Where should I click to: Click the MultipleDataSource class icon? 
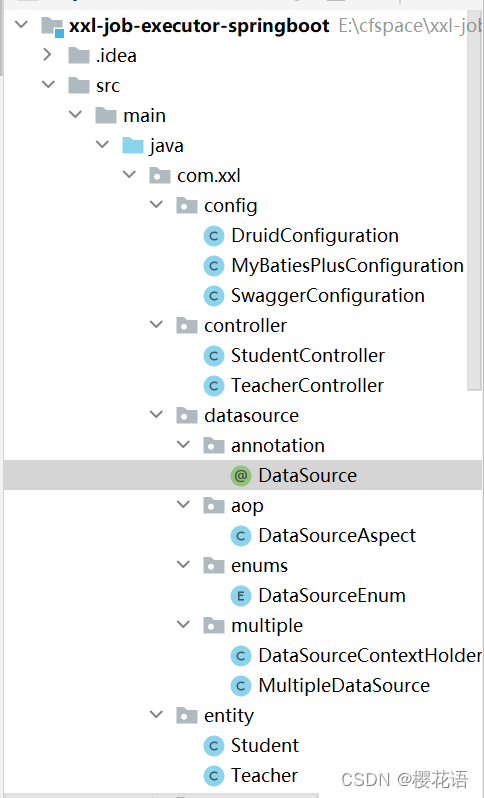(x=241, y=686)
